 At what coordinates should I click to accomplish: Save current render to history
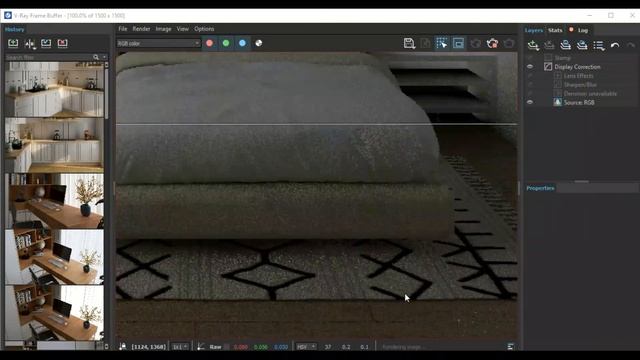tap(13, 43)
